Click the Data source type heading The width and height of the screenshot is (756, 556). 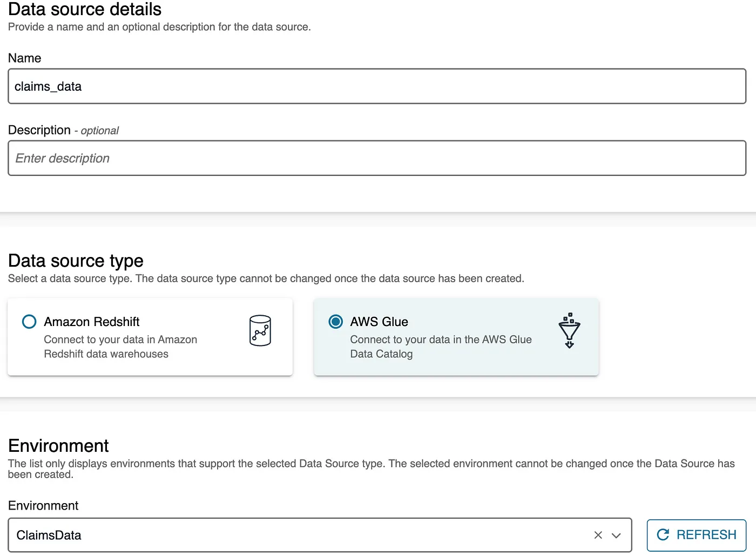(76, 261)
